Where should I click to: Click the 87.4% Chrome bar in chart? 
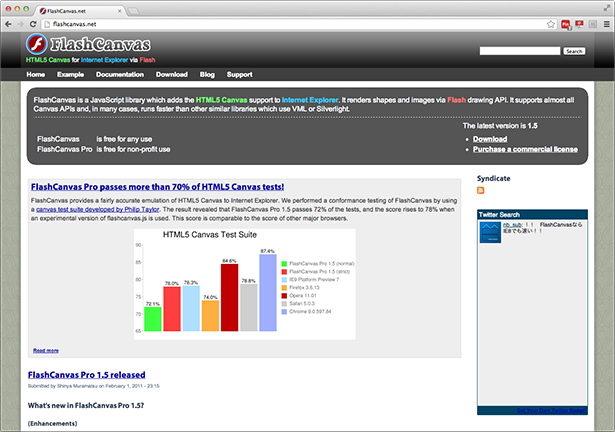pos(268,293)
